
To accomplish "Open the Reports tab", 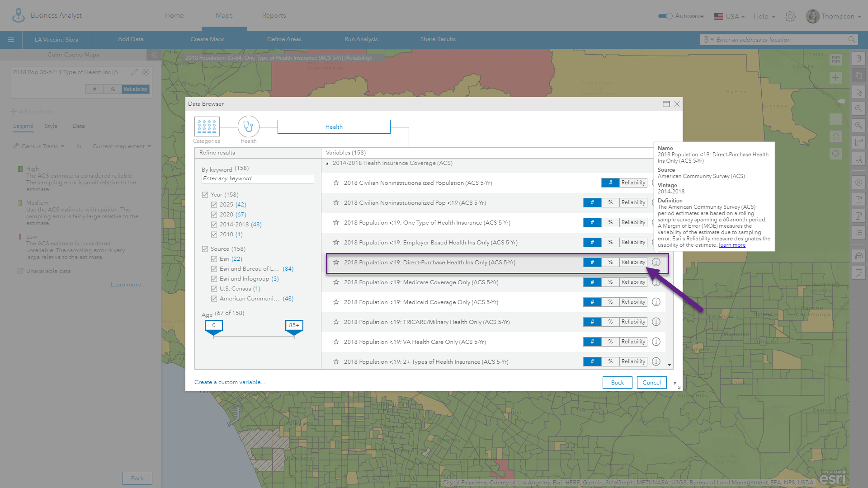I will tap(274, 15).
